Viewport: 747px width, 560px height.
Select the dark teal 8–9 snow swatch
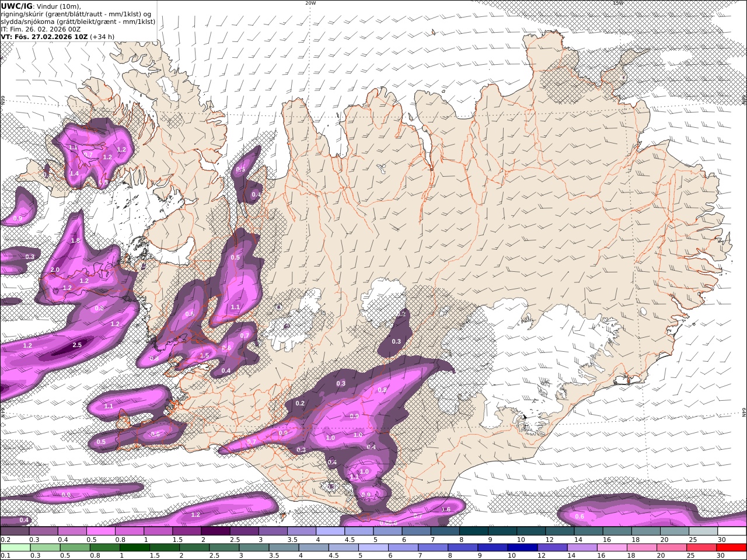(474, 531)
